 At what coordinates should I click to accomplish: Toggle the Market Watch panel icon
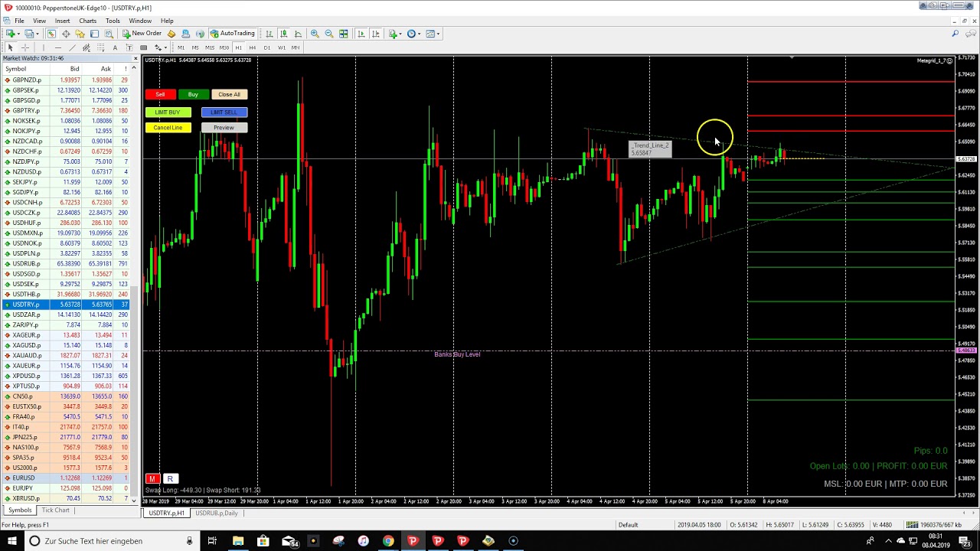tap(51, 34)
